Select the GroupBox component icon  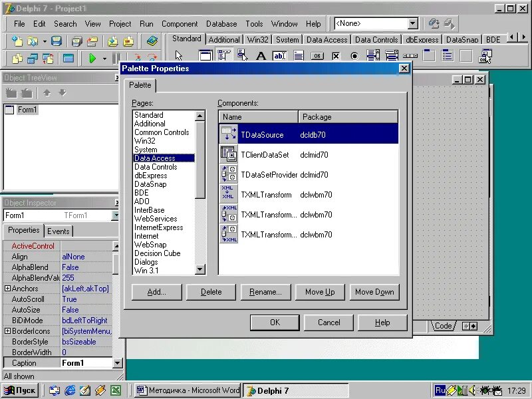tap(429, 56)
